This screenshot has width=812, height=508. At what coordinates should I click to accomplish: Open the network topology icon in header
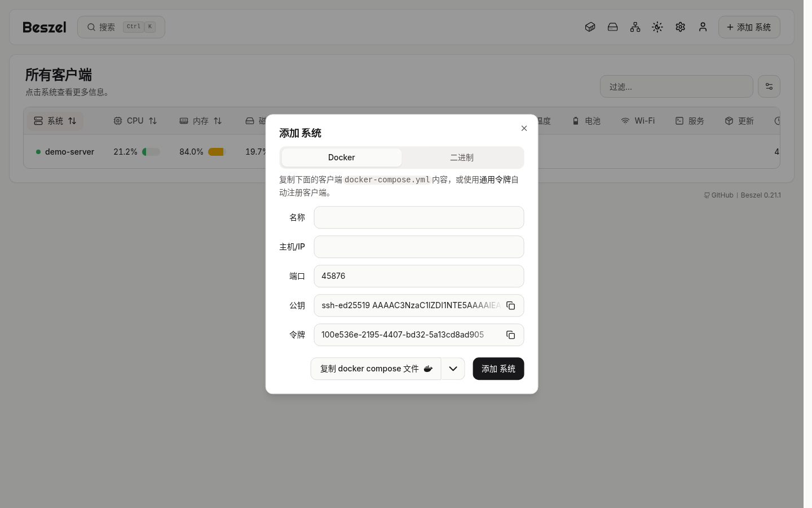(636, 27)
